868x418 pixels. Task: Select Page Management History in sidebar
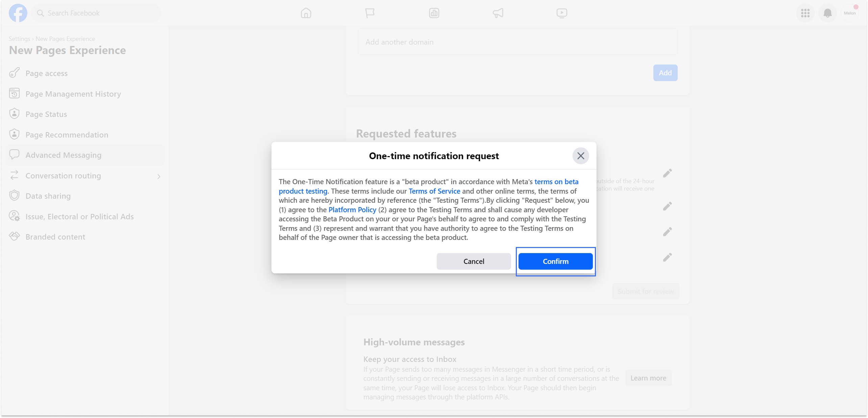pyautogui.click(x=73, y=94)
